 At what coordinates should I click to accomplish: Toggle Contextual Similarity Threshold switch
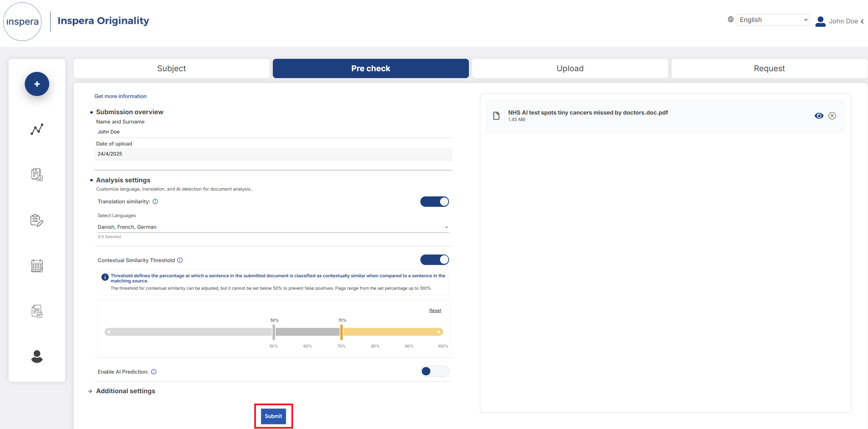(435, 260)
